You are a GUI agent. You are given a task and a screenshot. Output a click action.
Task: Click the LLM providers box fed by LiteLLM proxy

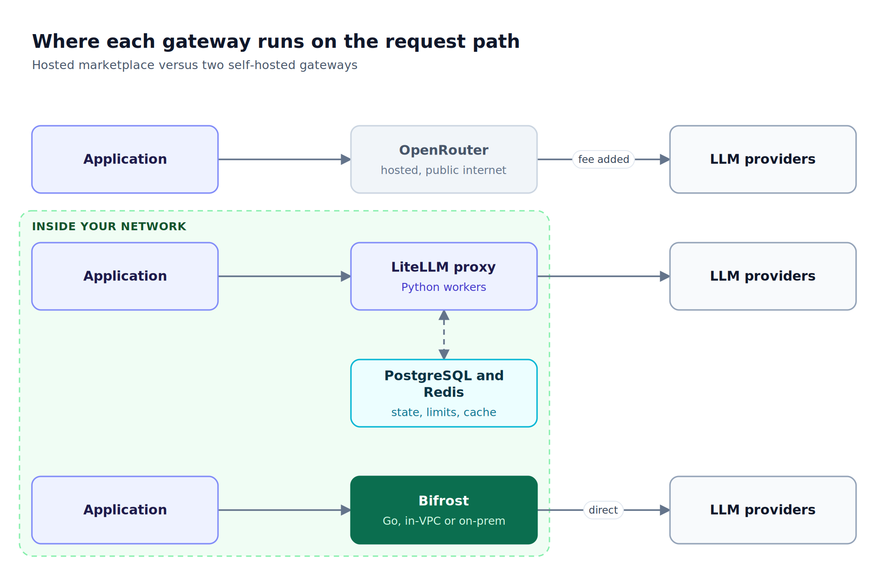click(x=763, y=276)
